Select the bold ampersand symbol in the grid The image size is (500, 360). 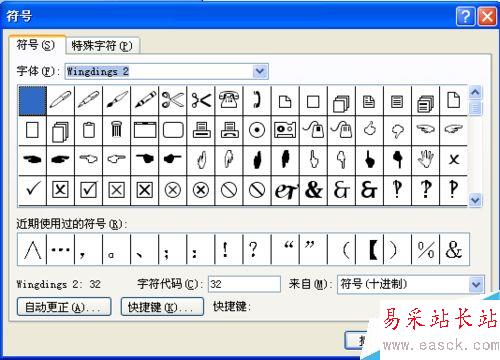tap(313, 190)
